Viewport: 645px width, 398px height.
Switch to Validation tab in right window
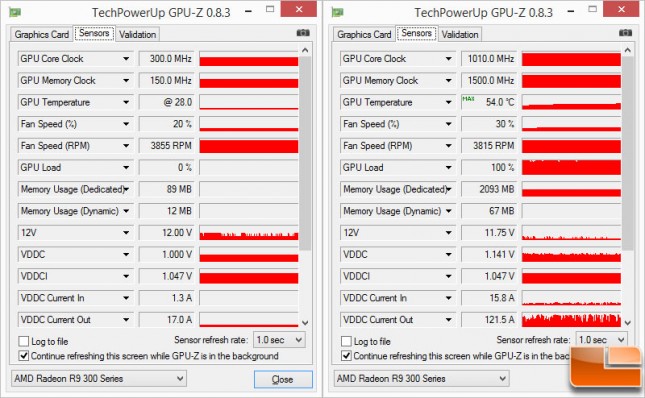tap(460, 35)
